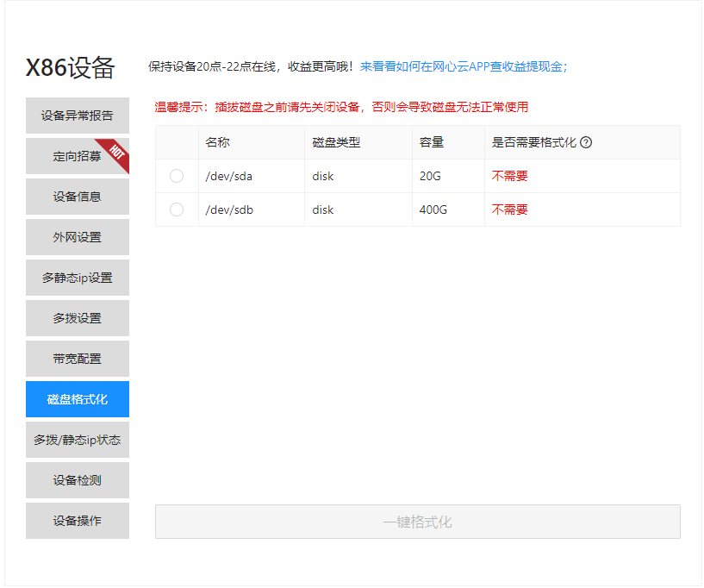Open the 设备检测 section
704x588 pixels.
coord(78,480)
